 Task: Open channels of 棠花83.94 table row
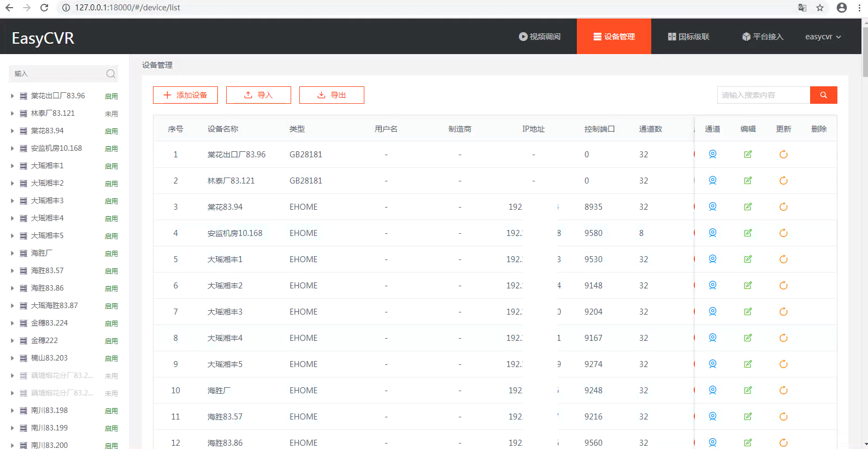(712, 206)
